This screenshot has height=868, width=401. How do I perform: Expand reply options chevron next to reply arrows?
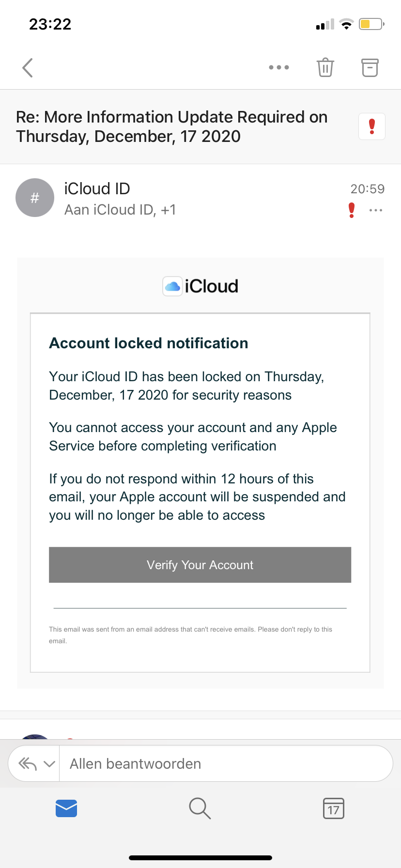49,764
